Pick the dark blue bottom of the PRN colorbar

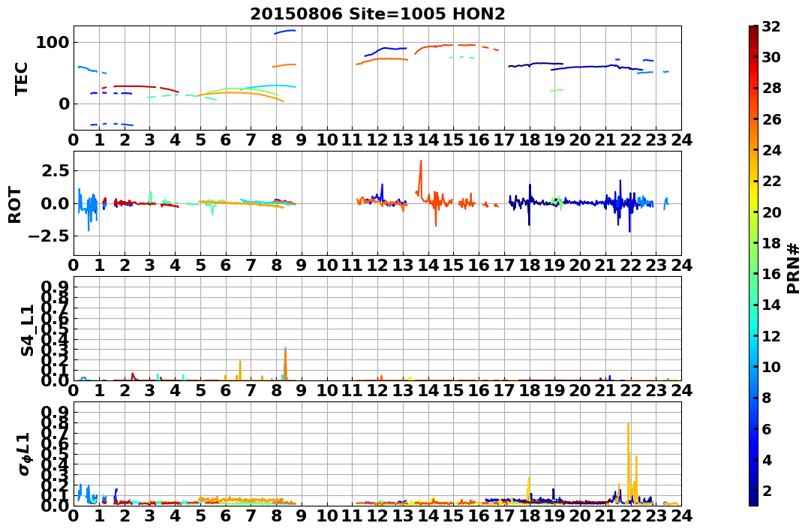point(753,501)
